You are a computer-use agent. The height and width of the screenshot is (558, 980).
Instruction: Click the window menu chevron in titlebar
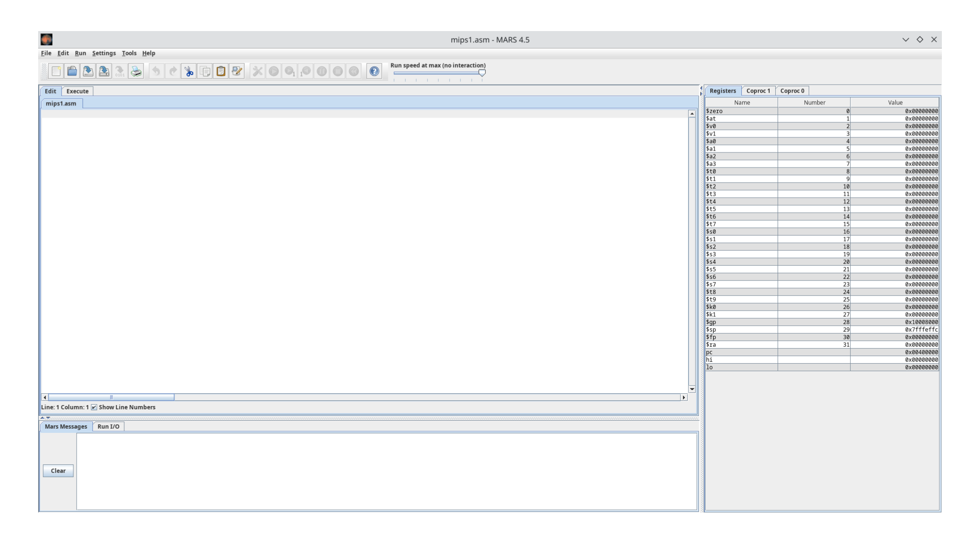point(905,40)
